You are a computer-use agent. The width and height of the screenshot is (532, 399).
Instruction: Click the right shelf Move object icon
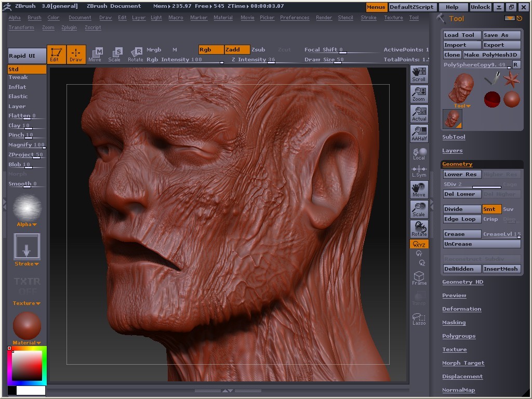[419, 189]
